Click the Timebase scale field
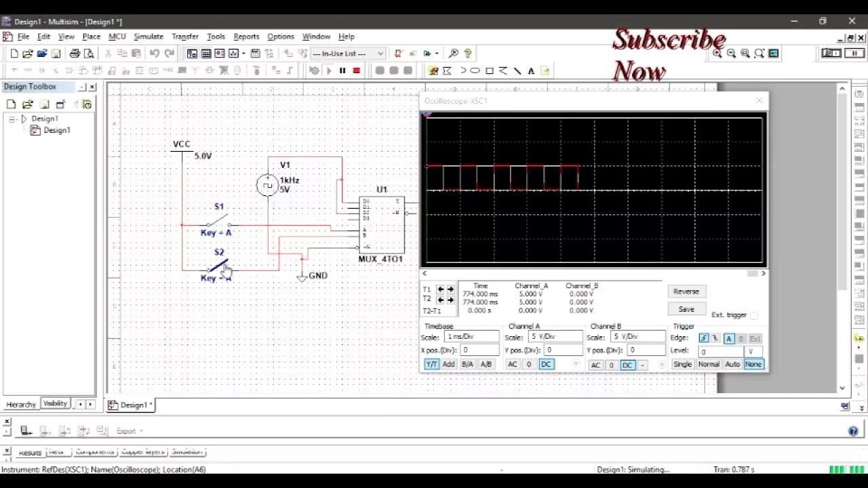The height and width of the screenshot is (488, 868). coord(472,337)
